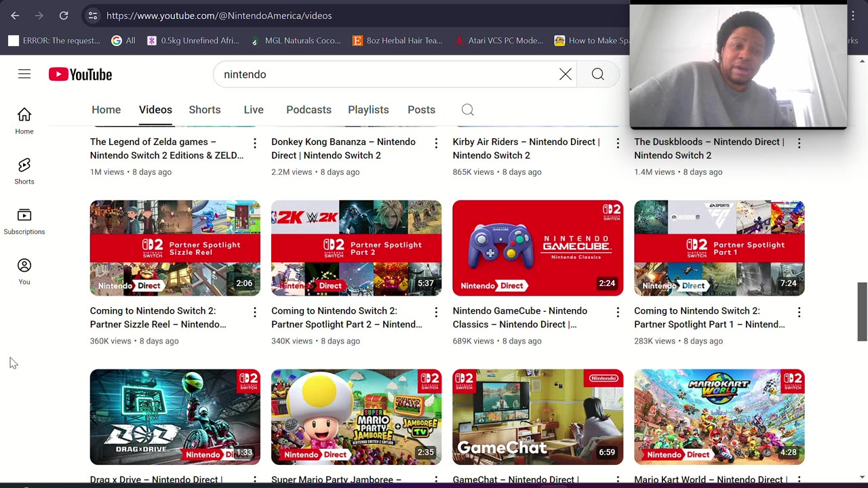Switch to the Live tab
The height and width of the screenshot is (488, 868).
point(254,110)
